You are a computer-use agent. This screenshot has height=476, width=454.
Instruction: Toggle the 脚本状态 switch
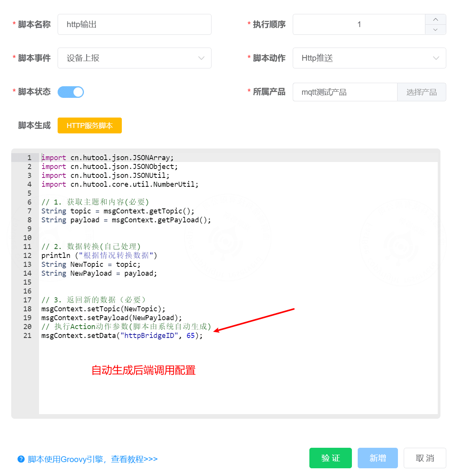(71, 92)
